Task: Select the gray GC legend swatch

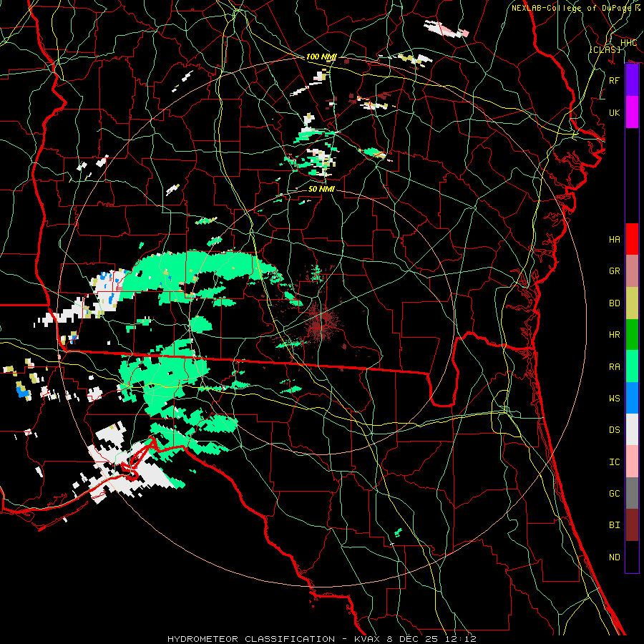Action: point(632,493)
